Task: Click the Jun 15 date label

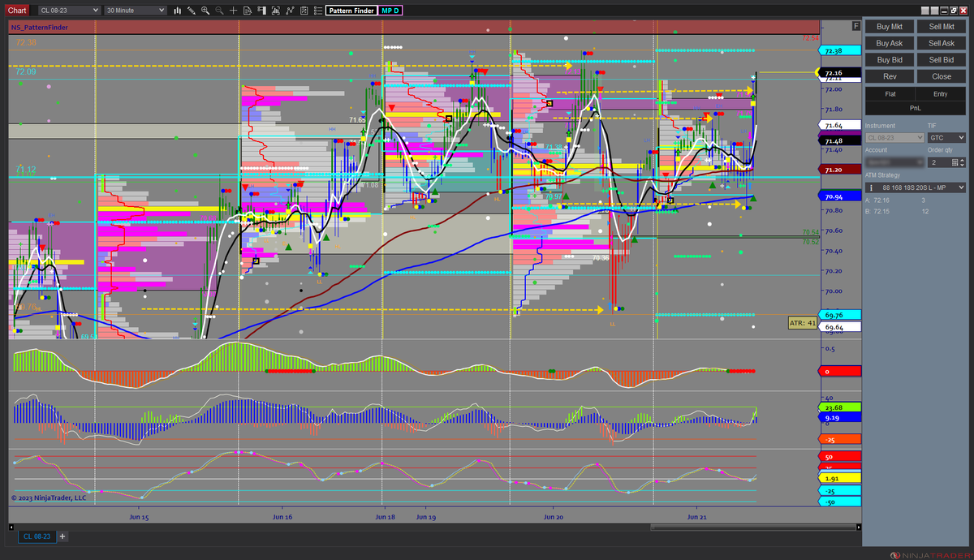Action: (139, 516)
